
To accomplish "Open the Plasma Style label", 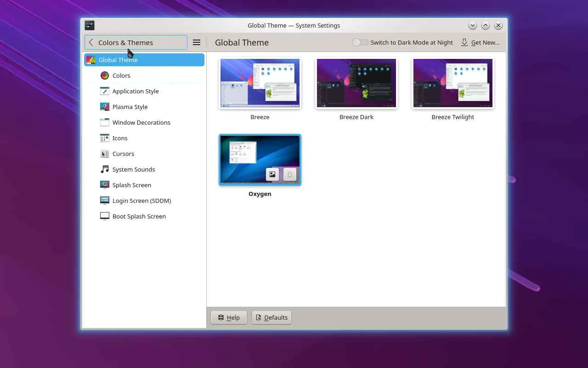I will [x=130, y=107].
